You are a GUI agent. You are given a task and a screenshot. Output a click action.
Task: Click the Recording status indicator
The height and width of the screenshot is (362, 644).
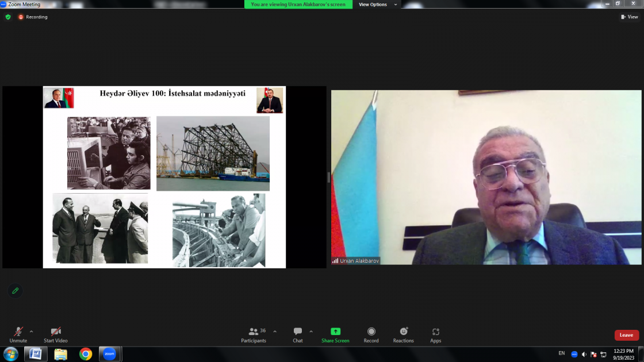pos(33,17)
